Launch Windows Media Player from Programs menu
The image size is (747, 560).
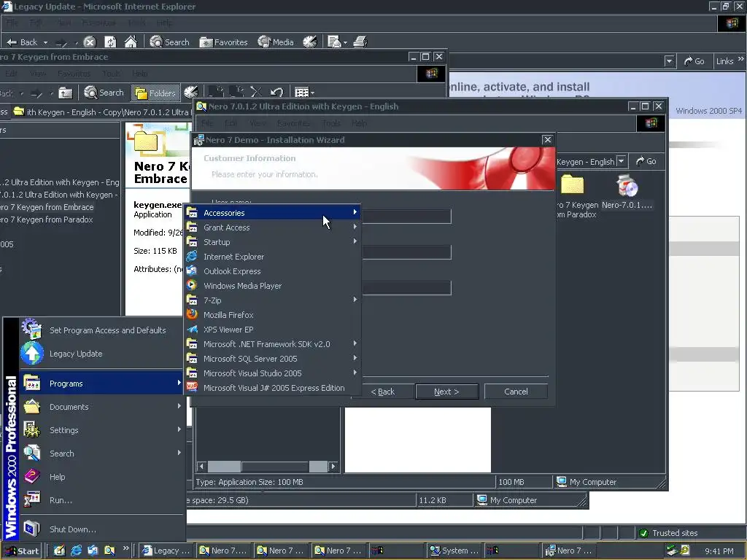point(272,286)
